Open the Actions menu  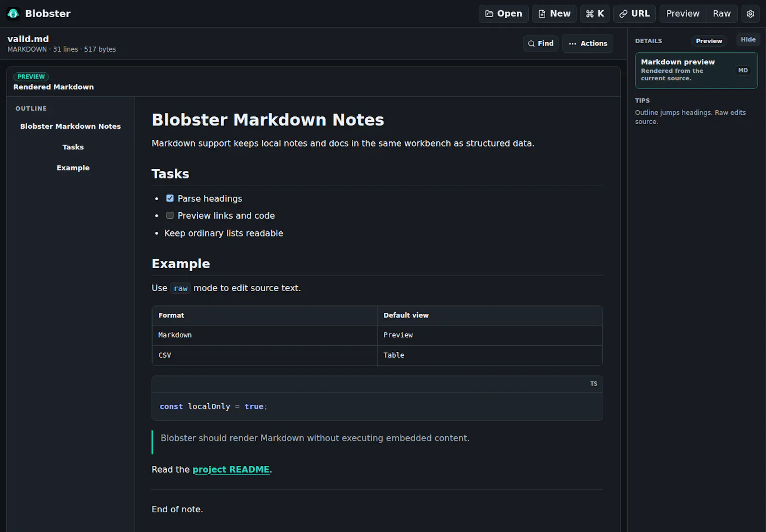[587, 43]
